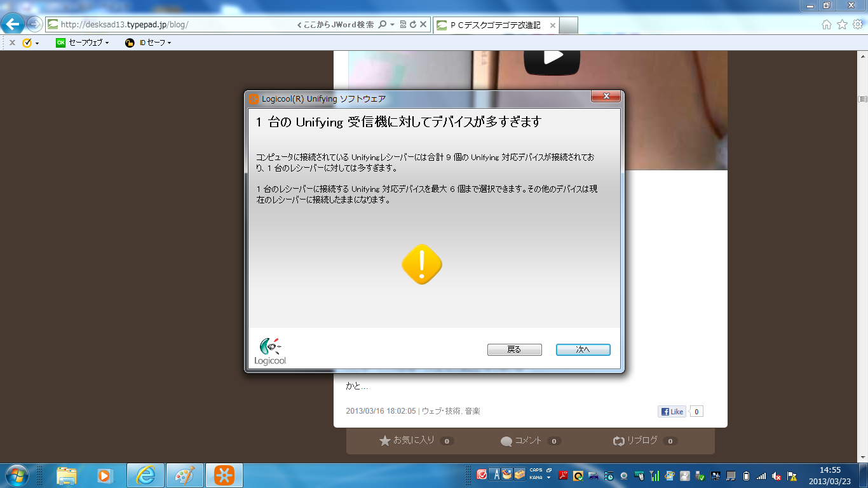Click the browser forward arrow button

(x=34, y=25)
